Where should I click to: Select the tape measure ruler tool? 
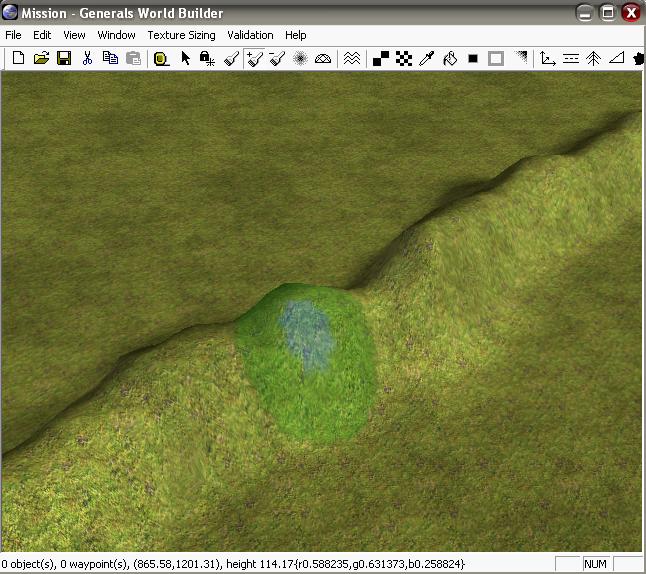[x=161, y=59]
